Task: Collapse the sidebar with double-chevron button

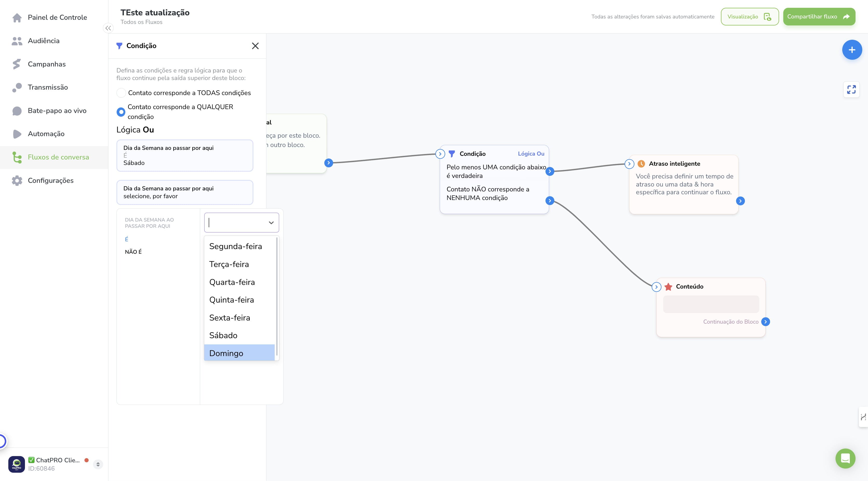Action: (108, 28)
